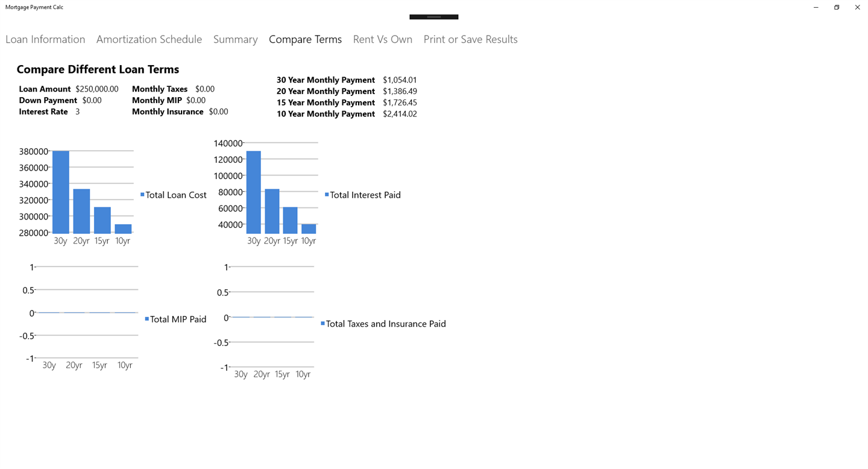
Task: Select the 10yr bar in Total Loan Cost chart
Action: [123, 229]
